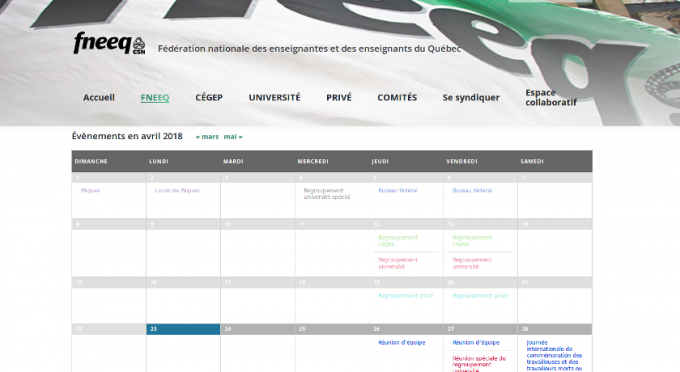Open the Lundi de Pâques event
Image resolution: width=680 pixels, height=372 pixels.
click(177, 190)
